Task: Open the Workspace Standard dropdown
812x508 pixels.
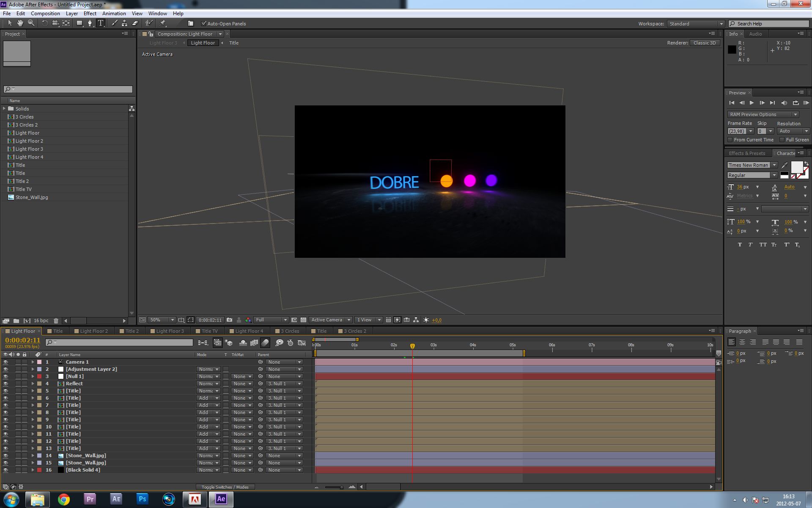Action: (695, 24)
